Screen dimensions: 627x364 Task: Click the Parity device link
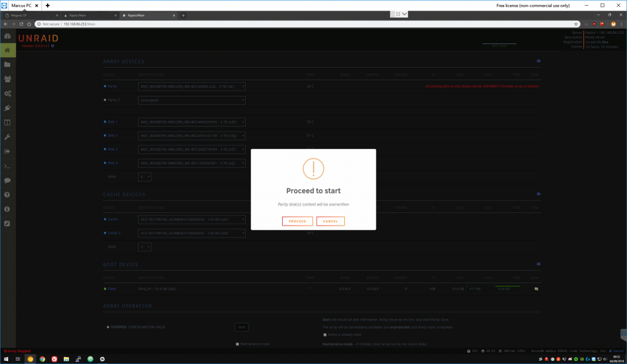tap(112, 86)
